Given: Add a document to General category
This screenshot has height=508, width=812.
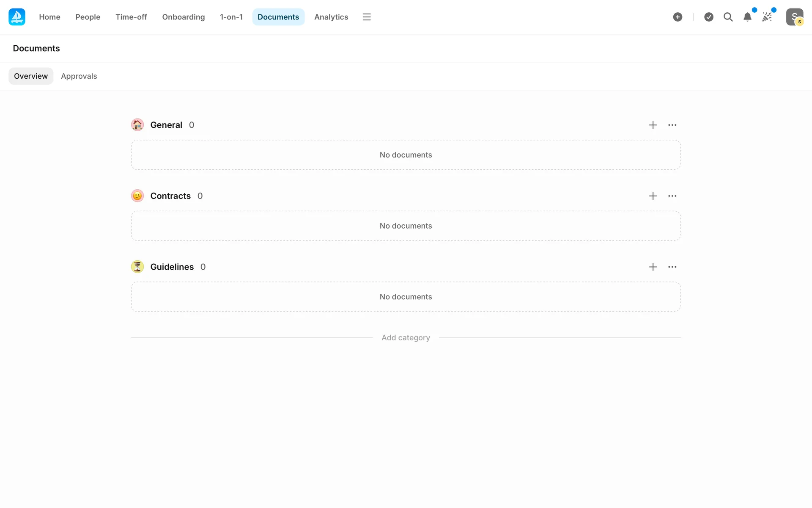Looking at the screenshot, I should (x=653, y=125).
